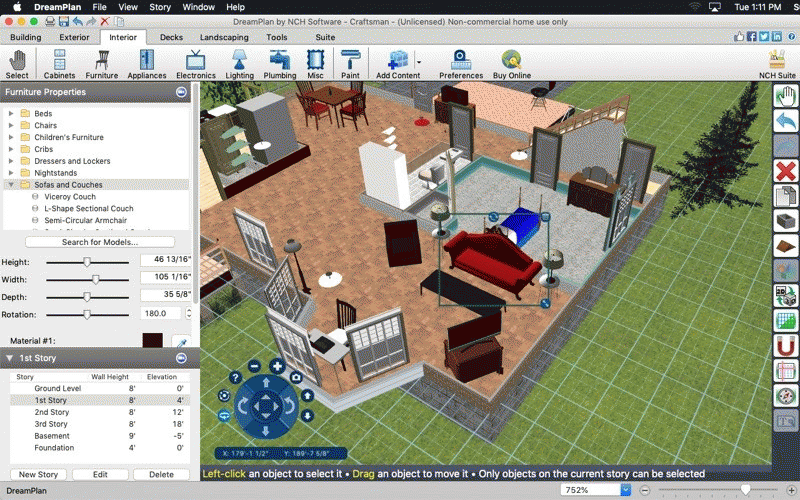Select the Viceroy Couch model
This screenshot has height=500, width=800.
[x=70, y=196]
